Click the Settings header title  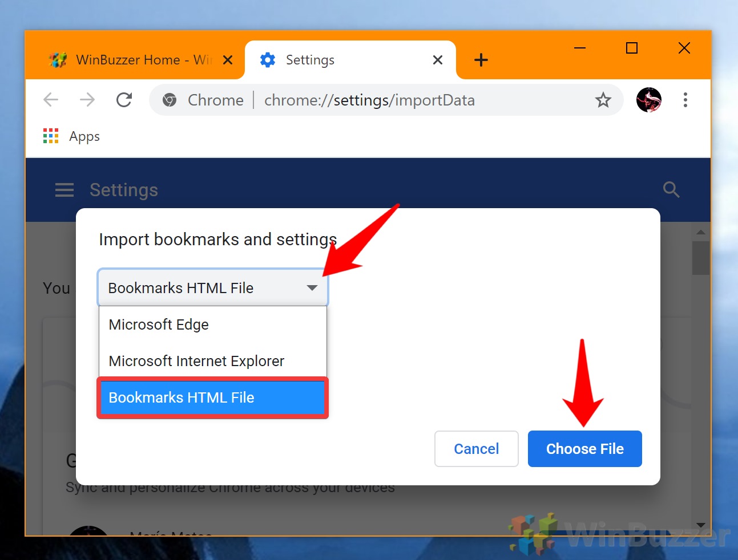click(124, 190)
